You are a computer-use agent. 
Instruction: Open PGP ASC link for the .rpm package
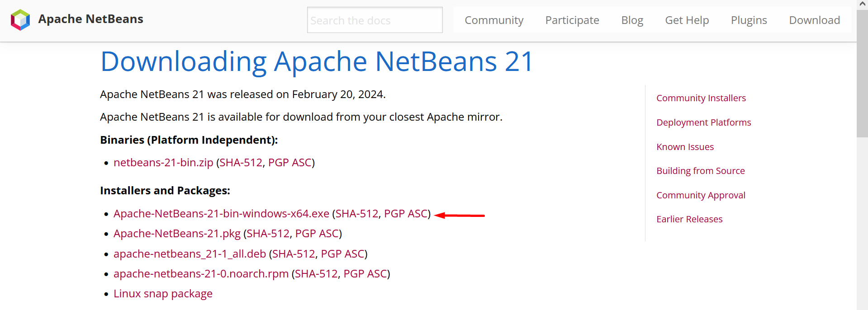pos(365,274)
